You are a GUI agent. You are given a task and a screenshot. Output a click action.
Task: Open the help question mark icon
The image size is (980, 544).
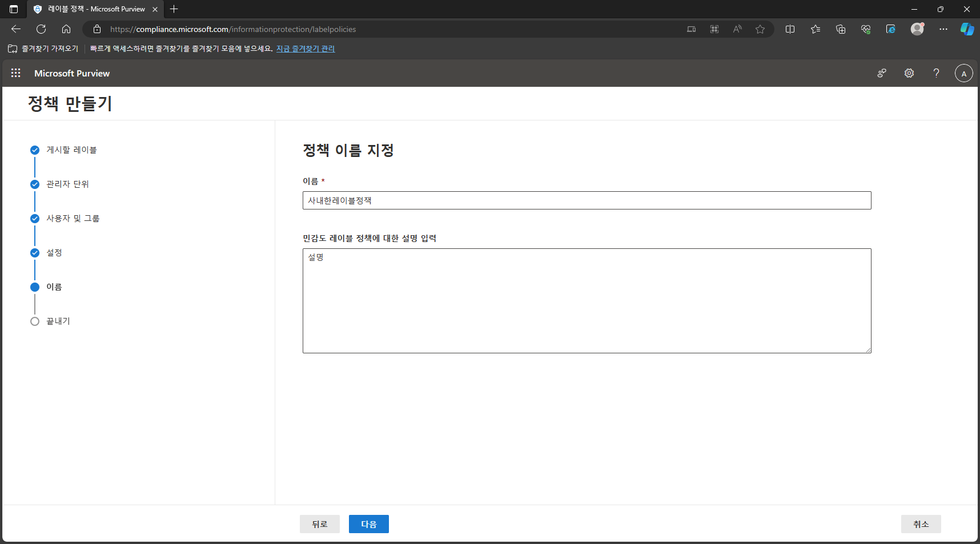[x=936, y=73]
